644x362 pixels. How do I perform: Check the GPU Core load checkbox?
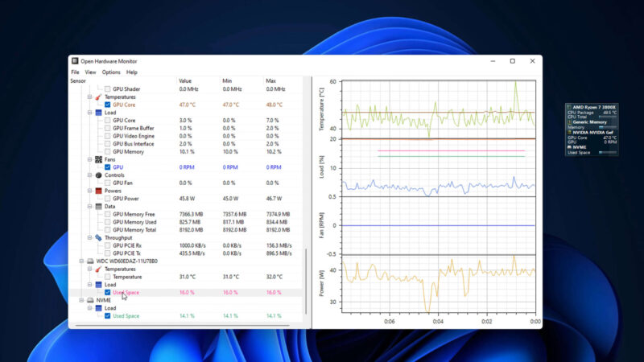(x=108, y=120)
